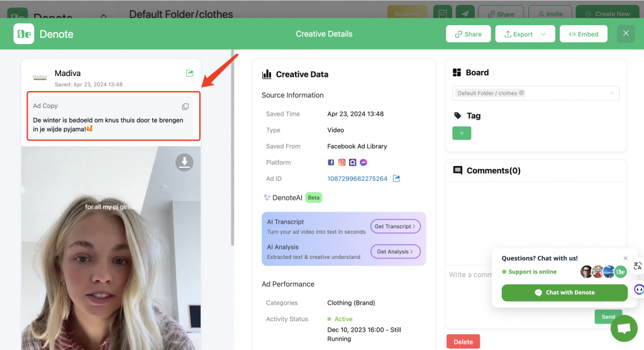Click the Messenger platform icon
Image resolution: width=644 pixels, height=350 pixels.
click(364, 163)
